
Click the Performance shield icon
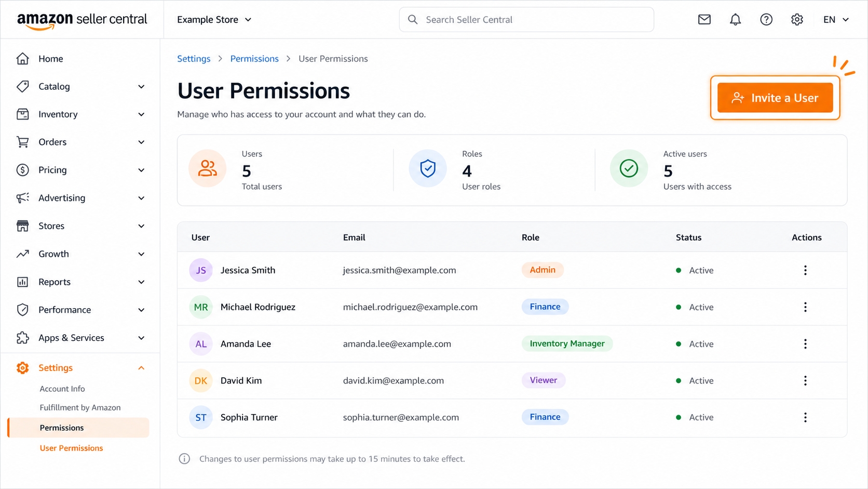coord(22,310)
